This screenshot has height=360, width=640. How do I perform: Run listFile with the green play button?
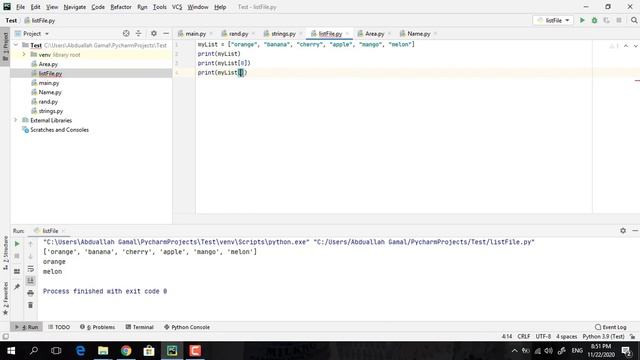tap(582, 20)
